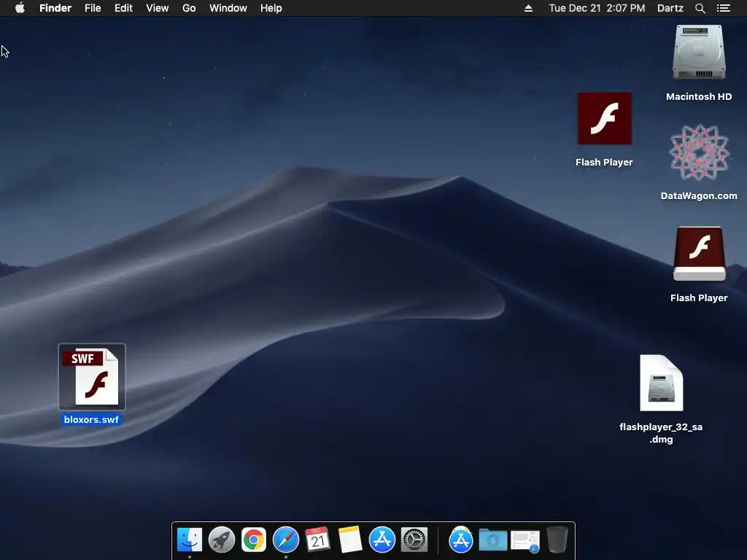Click the flashplayer_32_sa.dmg filename label
This screenshot has height=560, width=747.
[661, 433]
